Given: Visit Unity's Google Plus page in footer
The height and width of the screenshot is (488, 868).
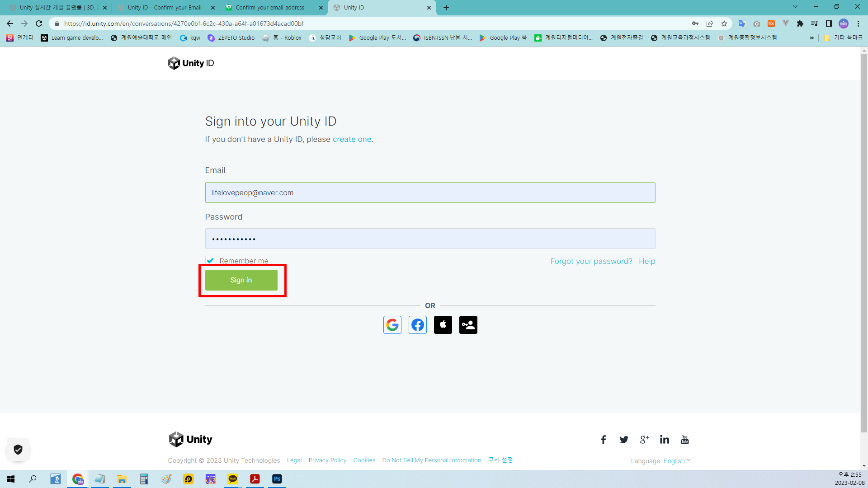Looking at the screenshot, I should [x=644, y=440].
